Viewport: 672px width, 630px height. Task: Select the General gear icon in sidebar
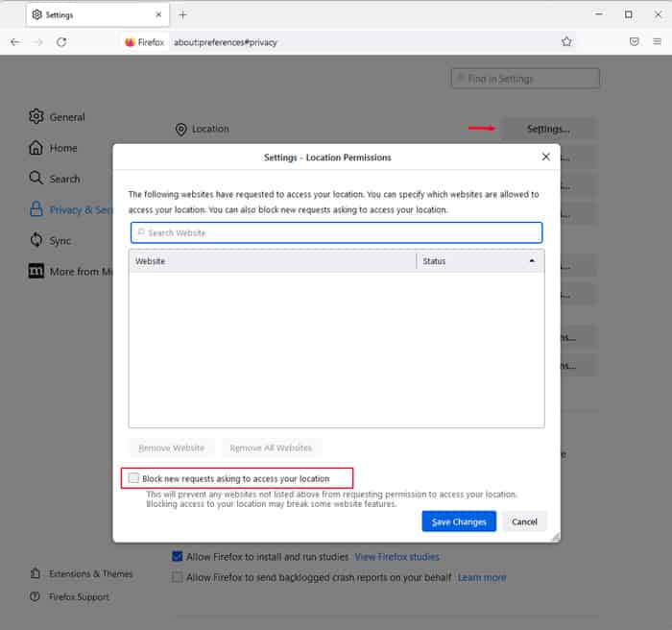[36, 116]
